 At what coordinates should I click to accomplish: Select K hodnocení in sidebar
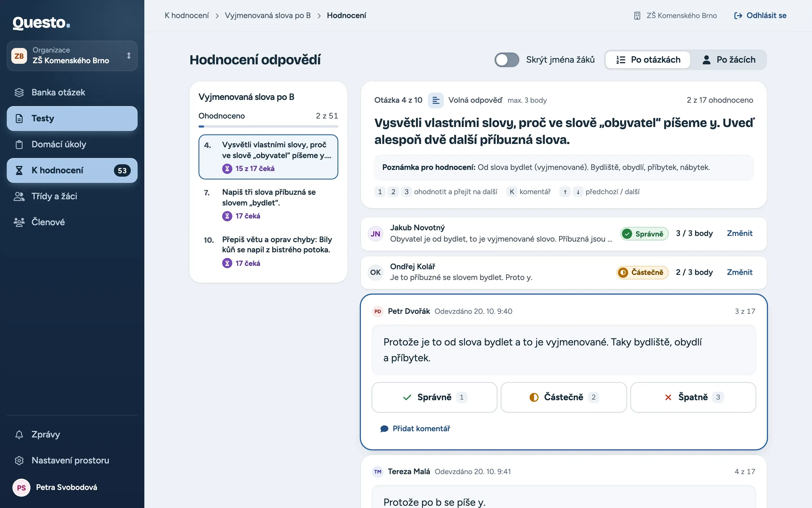72,170
